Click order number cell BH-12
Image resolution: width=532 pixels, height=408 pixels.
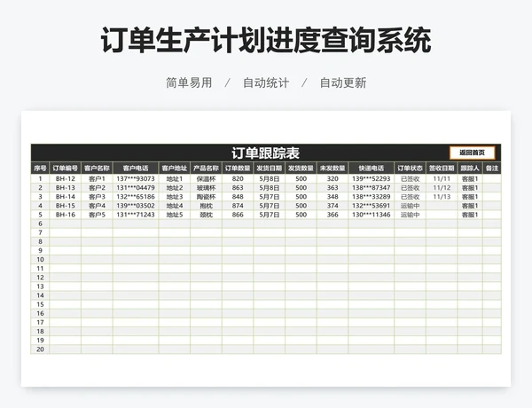coord(65,178)
